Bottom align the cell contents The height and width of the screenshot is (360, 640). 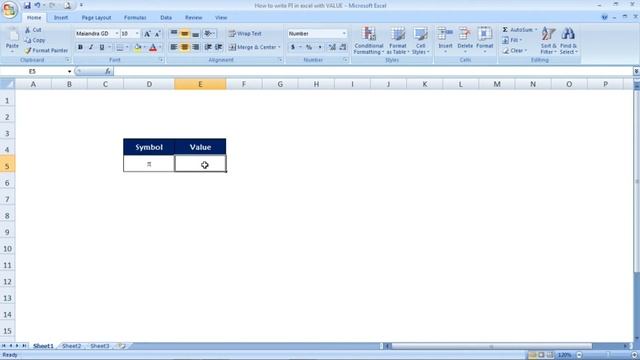(x=196, y=34)
